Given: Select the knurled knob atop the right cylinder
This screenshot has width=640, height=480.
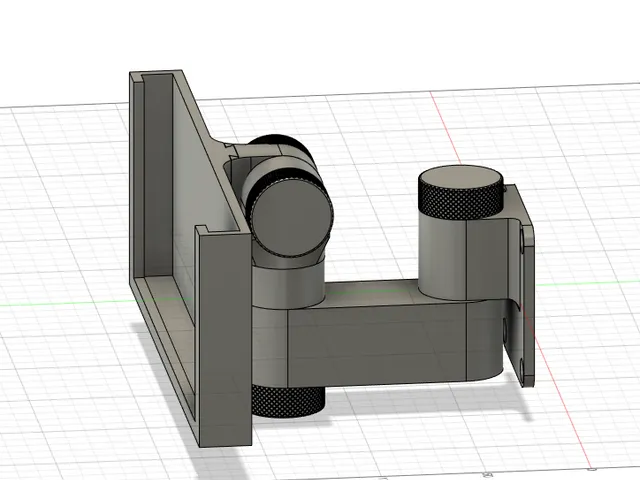Looking at the screenshot, I should [x=460, y=193].
